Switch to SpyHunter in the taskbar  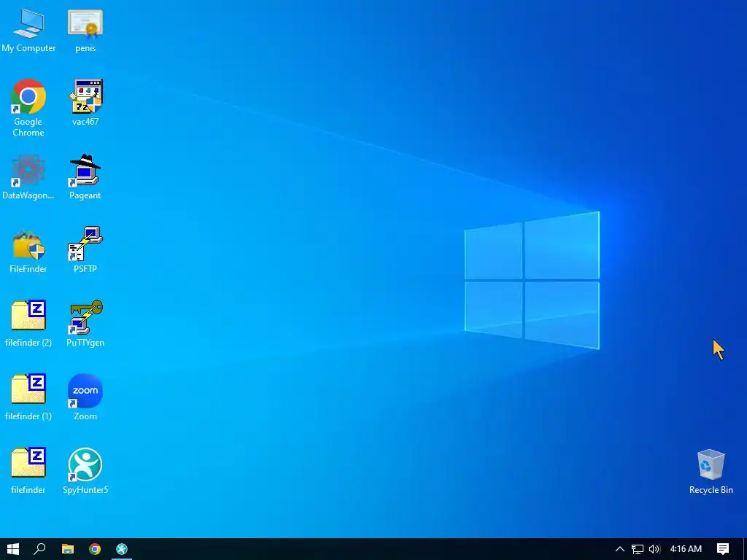pyautogui.click(x=122, y=549)
